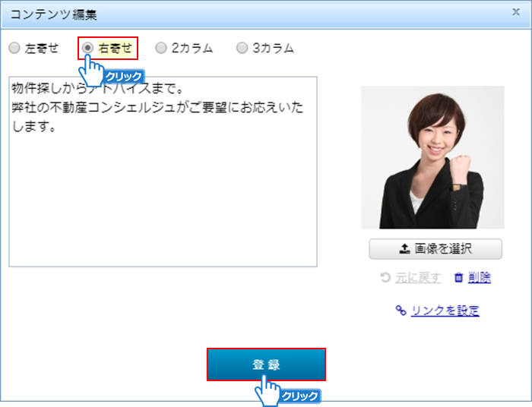532x407 pixels.
Task: Click the undo arrow icon
Action: [385, 278]
